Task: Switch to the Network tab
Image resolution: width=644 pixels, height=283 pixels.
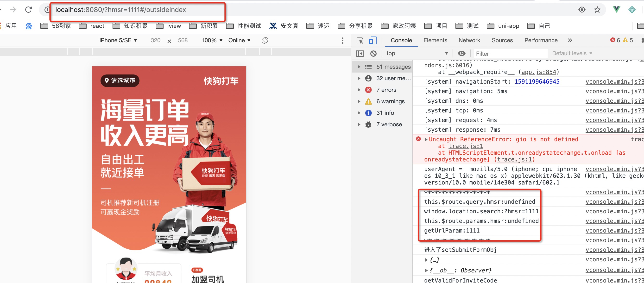Action: (x=469, y=40)
